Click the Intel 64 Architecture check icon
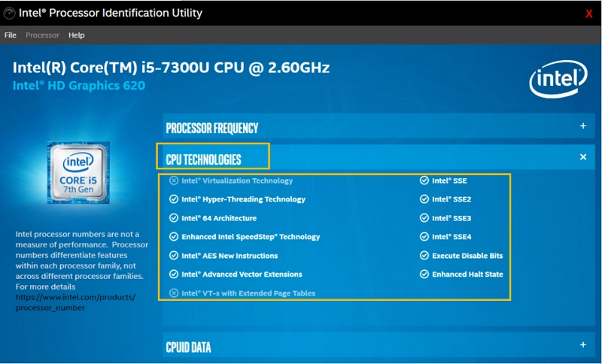This screenshot has height=364, width=602. coord(174,218)
